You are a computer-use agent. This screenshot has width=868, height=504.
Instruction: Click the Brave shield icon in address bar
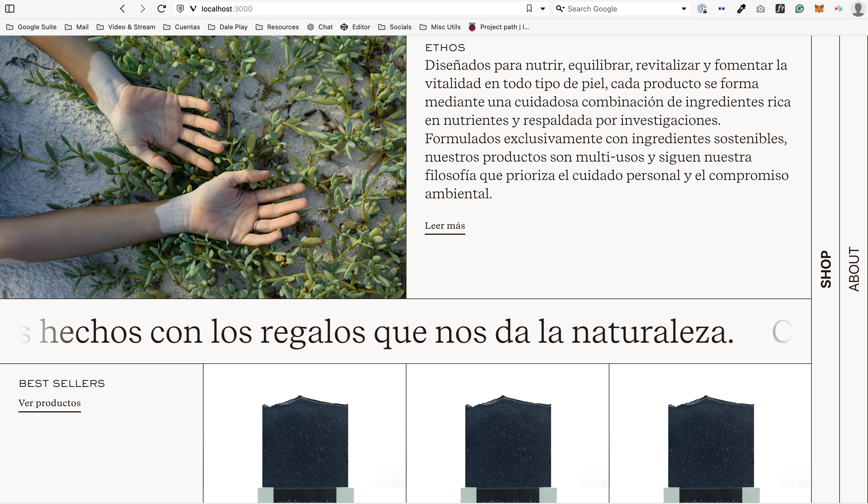pos(181,8)
